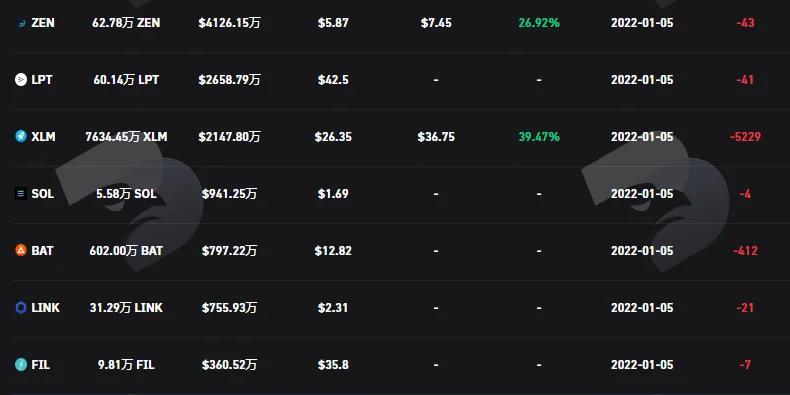Click the $941.25万 SOL value
This screenshot has width=790, height=395.
pos(229,193)
